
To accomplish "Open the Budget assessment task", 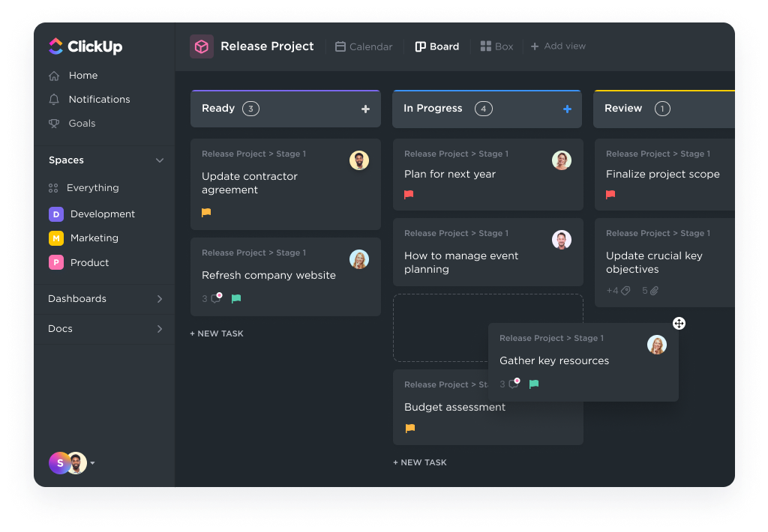I will pos(454,407).
